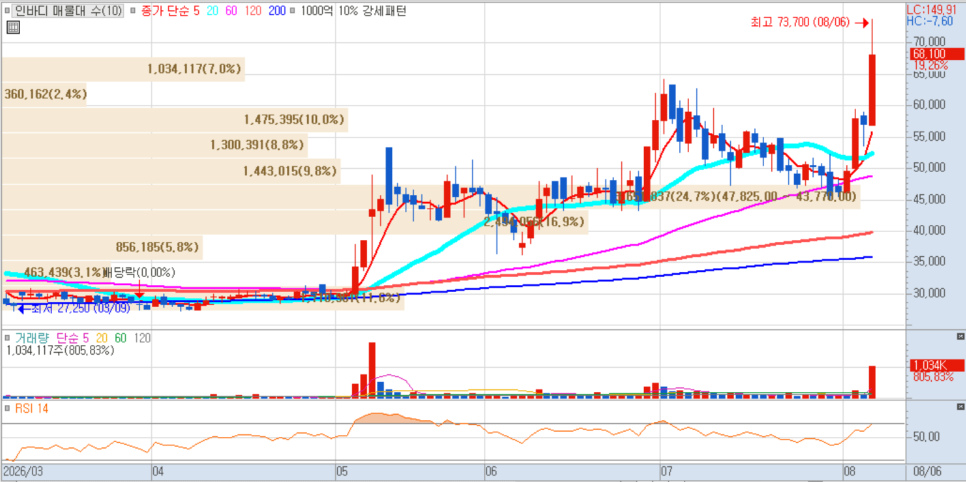Click the grid table icon under the legend

pos(12,27)
